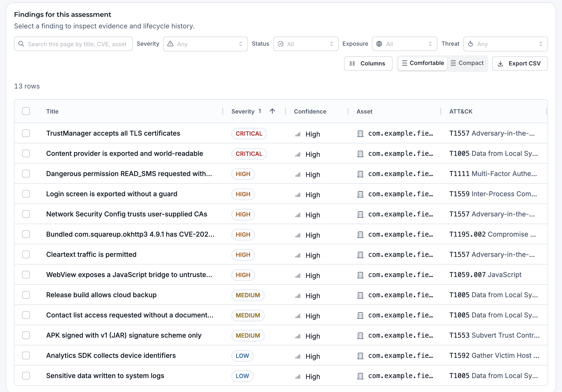Tick the Cleartext traffic is permitted checkbox
This screenshot has width=562, height=392.
tap(26, 254)
